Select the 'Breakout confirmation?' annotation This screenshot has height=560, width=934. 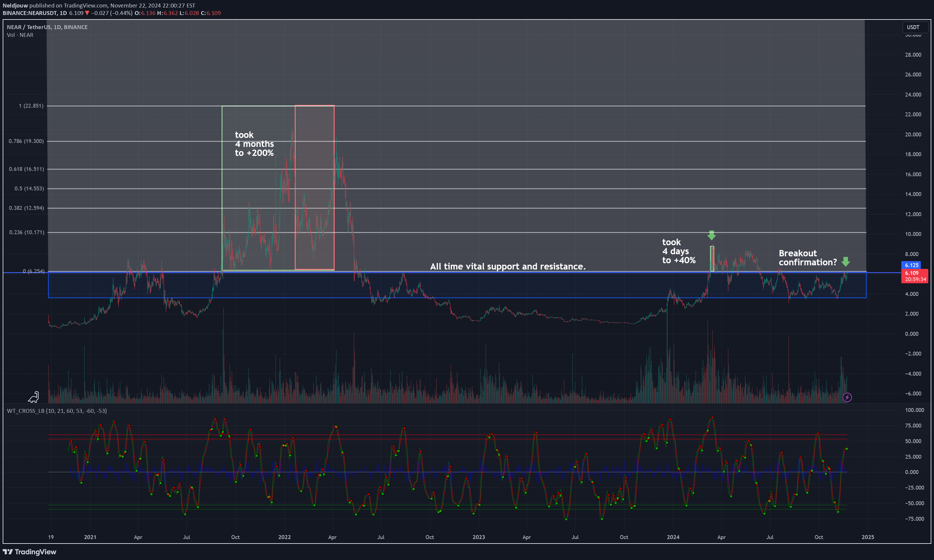tap(807, 258)
